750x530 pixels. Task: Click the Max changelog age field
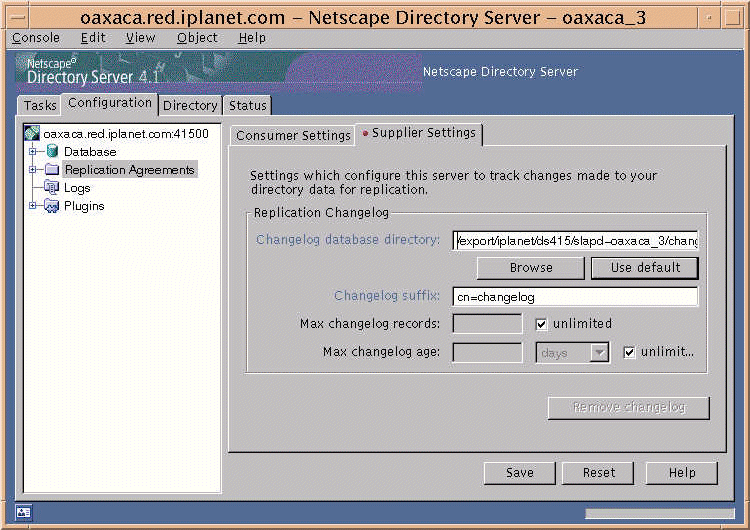(x=487, y=353)
